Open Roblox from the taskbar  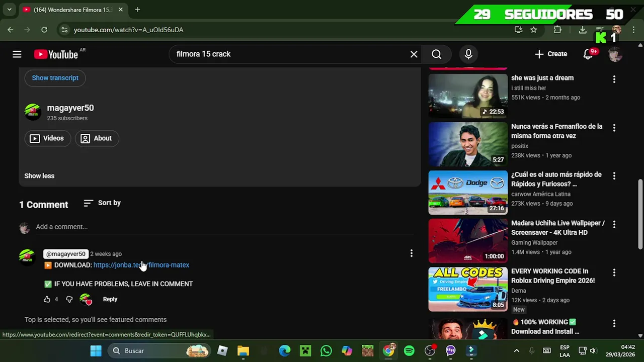click(x=222, y=350)
